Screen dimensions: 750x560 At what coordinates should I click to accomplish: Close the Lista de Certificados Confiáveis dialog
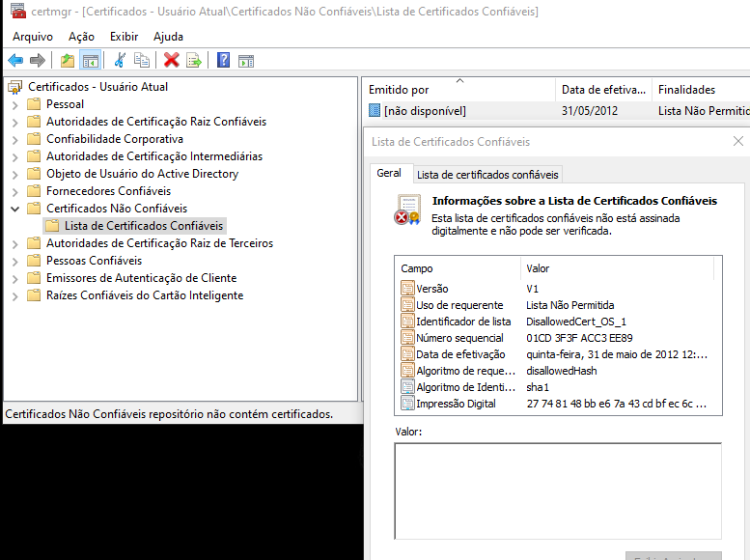pyautogui.click(x=738, y=141)
